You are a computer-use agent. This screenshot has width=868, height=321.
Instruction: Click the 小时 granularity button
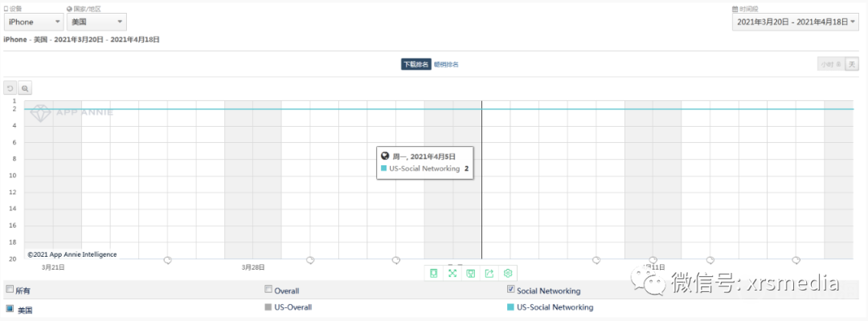click(x=829, y=64)
